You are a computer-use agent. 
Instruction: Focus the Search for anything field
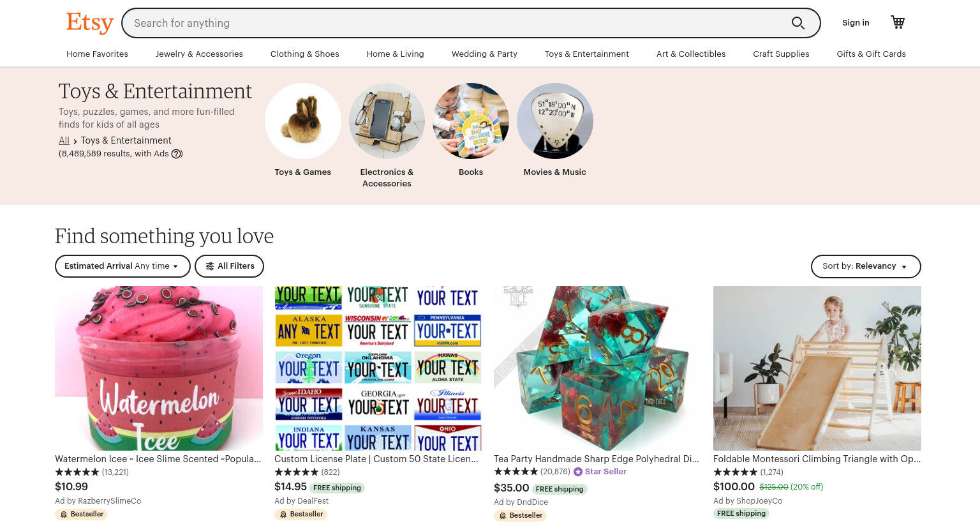click(x=456, y=23)
